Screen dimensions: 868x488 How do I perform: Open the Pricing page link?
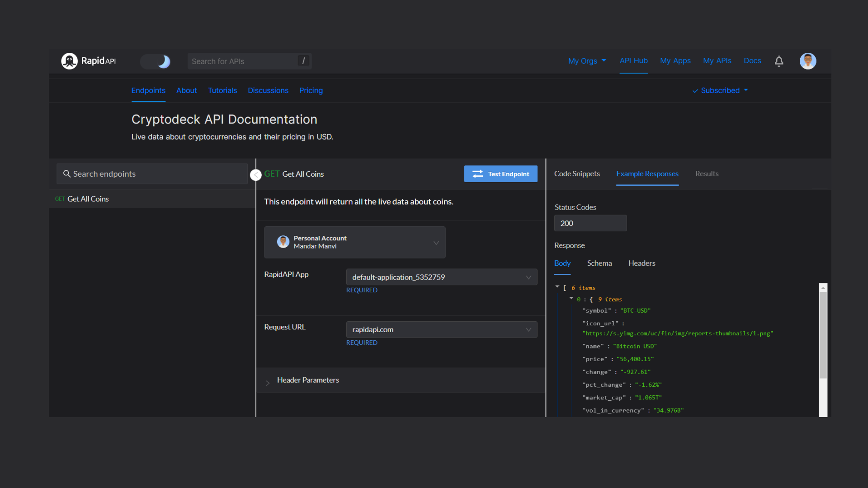pos(311,90)
